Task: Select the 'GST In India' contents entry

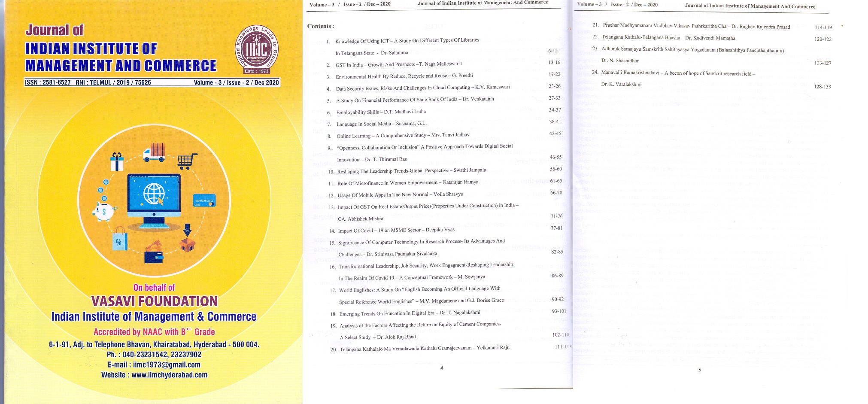Action: coord(398,64)
